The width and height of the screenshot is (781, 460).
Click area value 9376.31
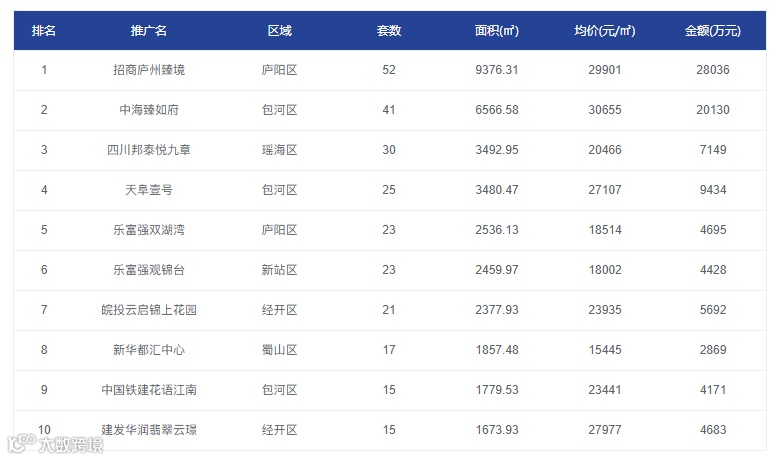[x=497, y=70]
